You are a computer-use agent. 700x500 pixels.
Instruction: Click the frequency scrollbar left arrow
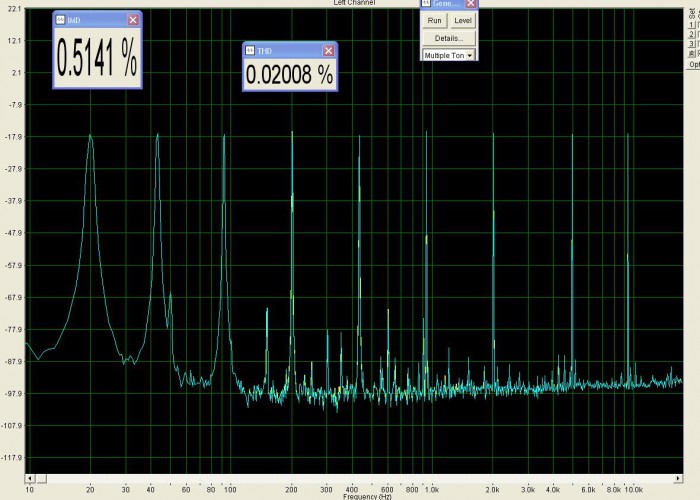pos(29,478)
